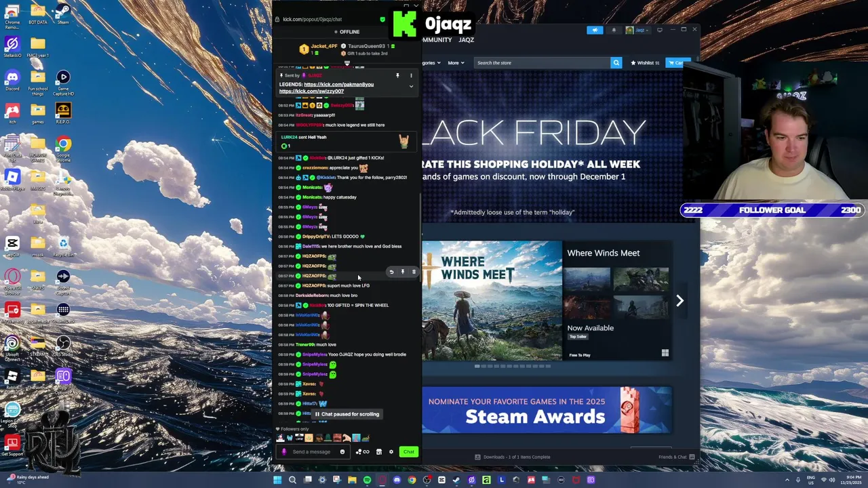Click the Search the store field
Image resolution: width=868 pixels, height=488 pixels.
542,63
